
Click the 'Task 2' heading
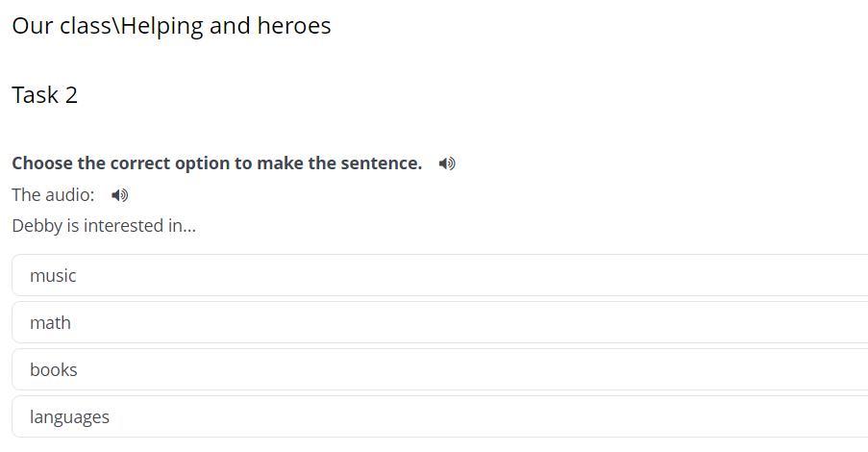44,95
